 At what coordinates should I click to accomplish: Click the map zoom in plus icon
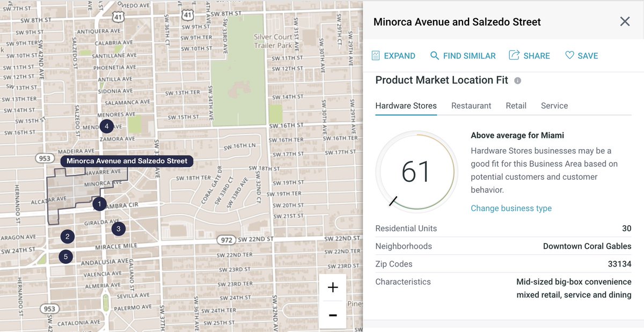(333, 287)
